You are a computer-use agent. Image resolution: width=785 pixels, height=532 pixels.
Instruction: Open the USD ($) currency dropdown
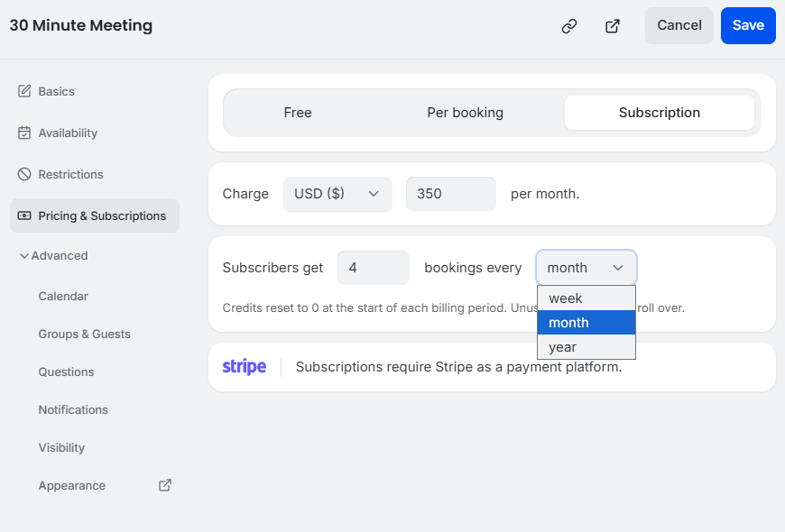coord(337,194)
